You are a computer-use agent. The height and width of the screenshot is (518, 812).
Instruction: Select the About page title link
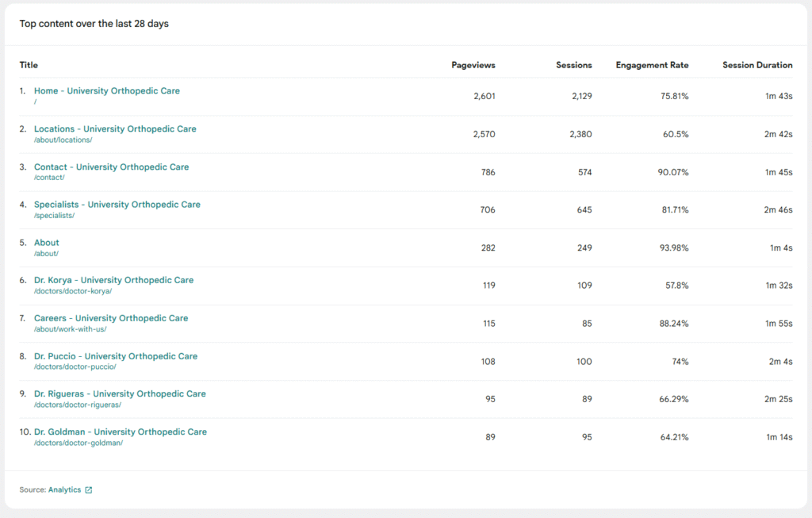[46, 243]
